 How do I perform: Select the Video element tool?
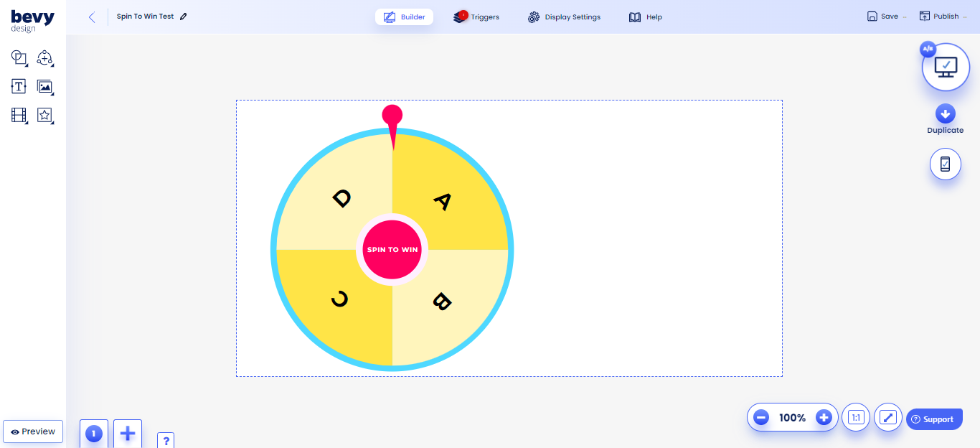(19, 115)
